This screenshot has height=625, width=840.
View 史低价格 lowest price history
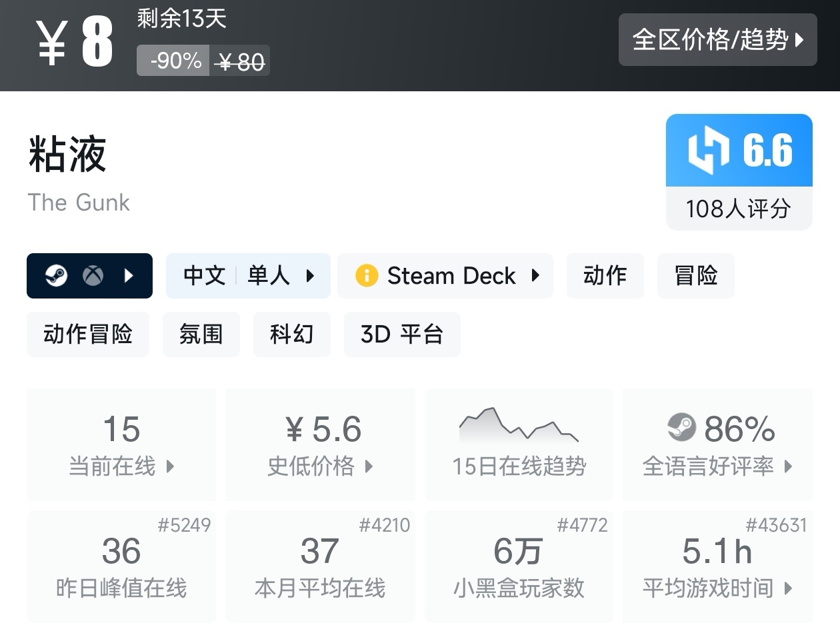[x=320, y=445]
